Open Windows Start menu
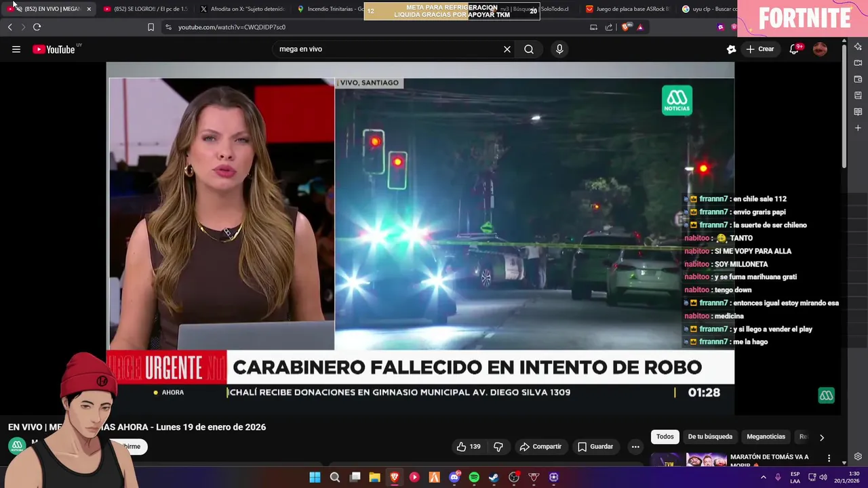868x488 pixels. pyautogui.click(x=315, y=477)
